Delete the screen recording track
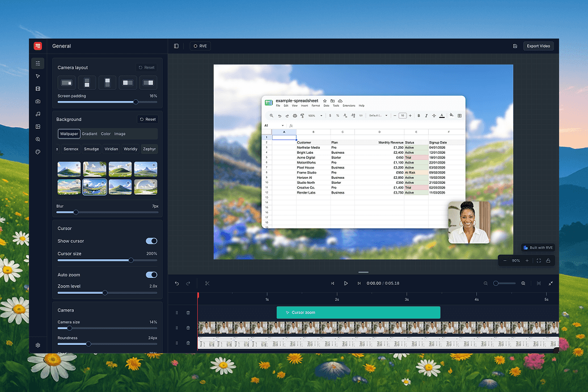Screen dimensions: 588x392 coord(188,343)
